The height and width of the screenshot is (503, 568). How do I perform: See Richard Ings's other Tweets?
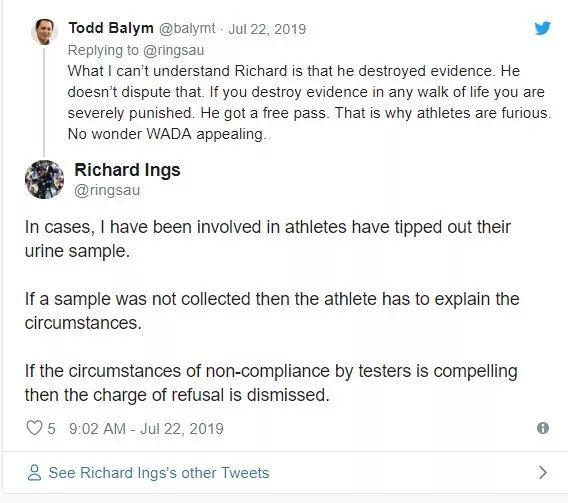[x=159, y=473]
